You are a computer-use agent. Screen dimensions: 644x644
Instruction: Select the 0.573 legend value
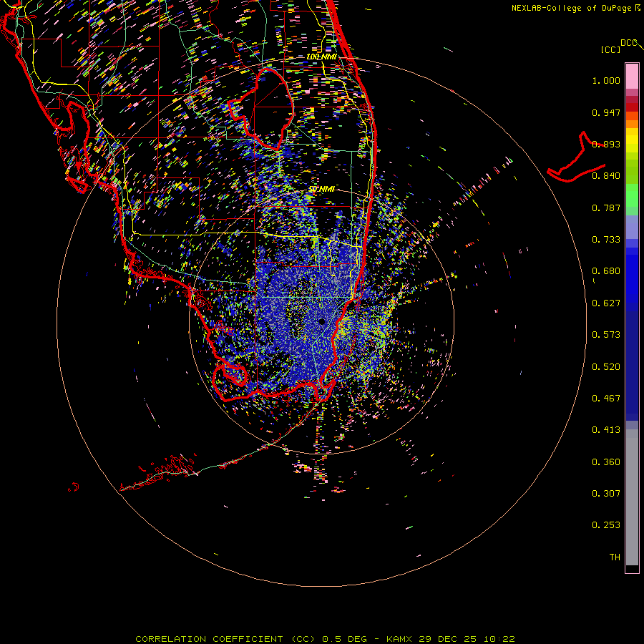click(606, 335)
